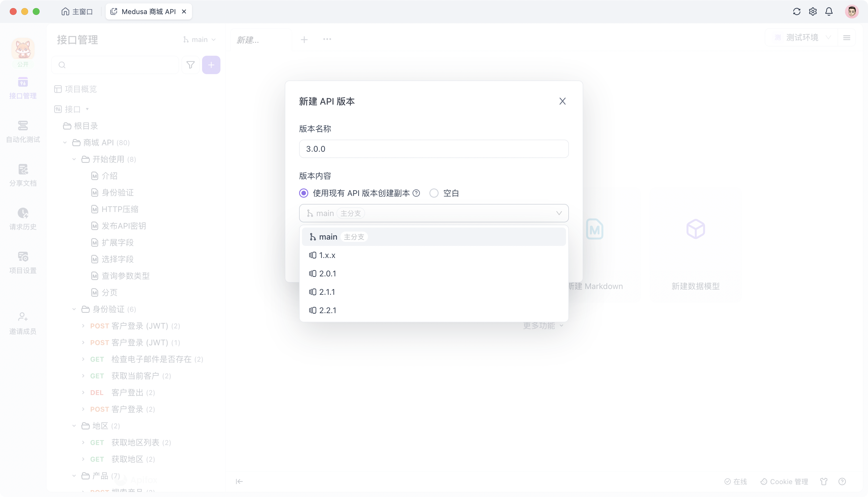Open the 分享文档 panel in sidebar

(x=22, y=175)
